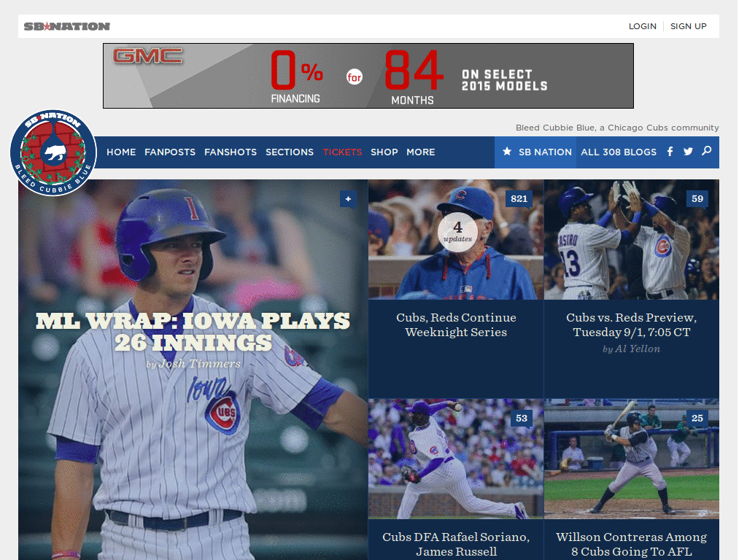The height and width of the screenshot is (560, 747).
Task: Click the Castro high-five photo thumbnail
Action: coord(632,239)
